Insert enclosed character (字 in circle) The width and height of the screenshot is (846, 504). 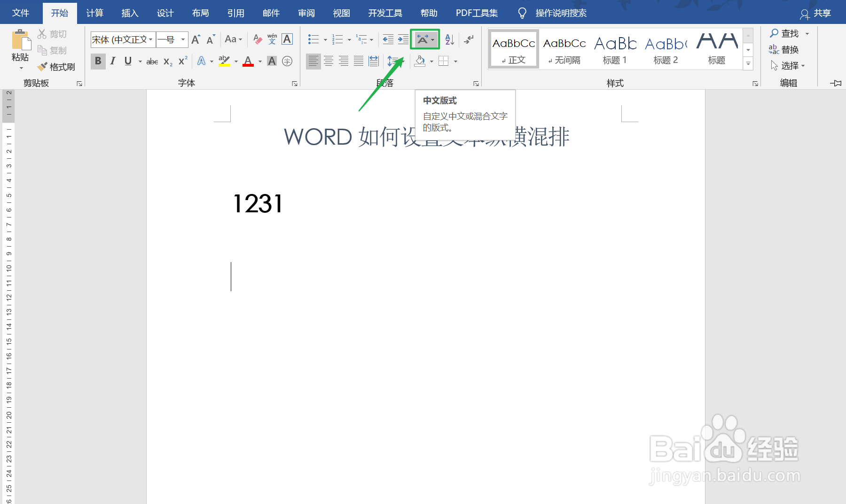287,61
